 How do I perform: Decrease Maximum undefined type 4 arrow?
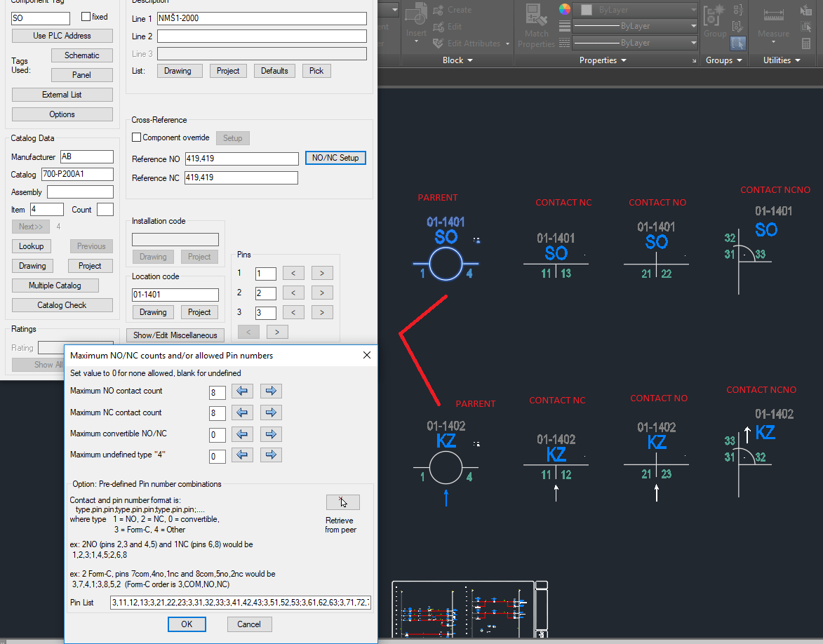click(242, 455)
